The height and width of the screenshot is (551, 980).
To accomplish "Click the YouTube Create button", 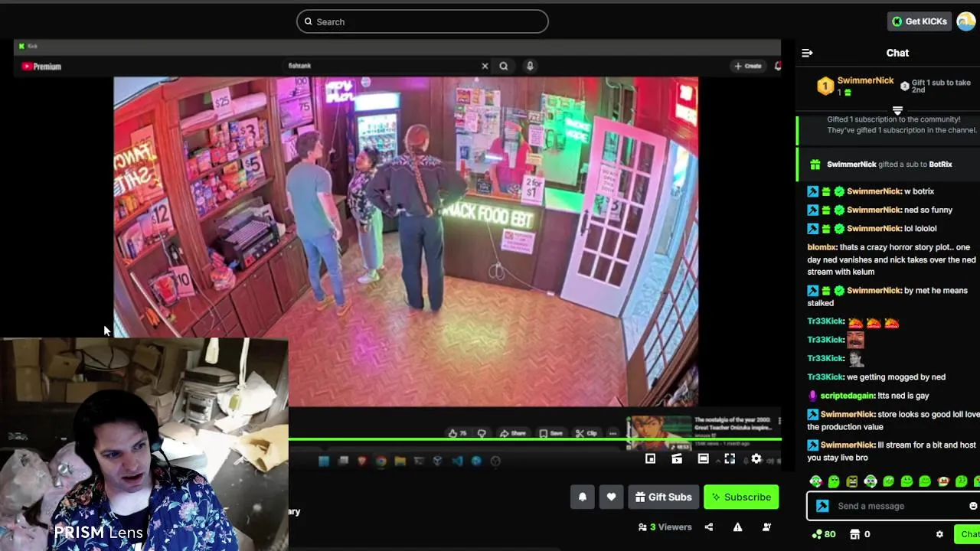I will (748, 66).
